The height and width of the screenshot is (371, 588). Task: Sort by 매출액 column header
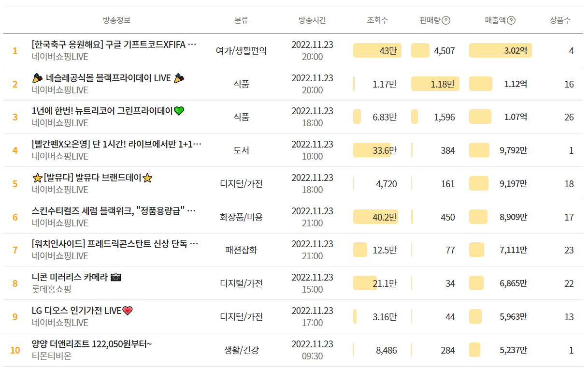tap(495, 20)
